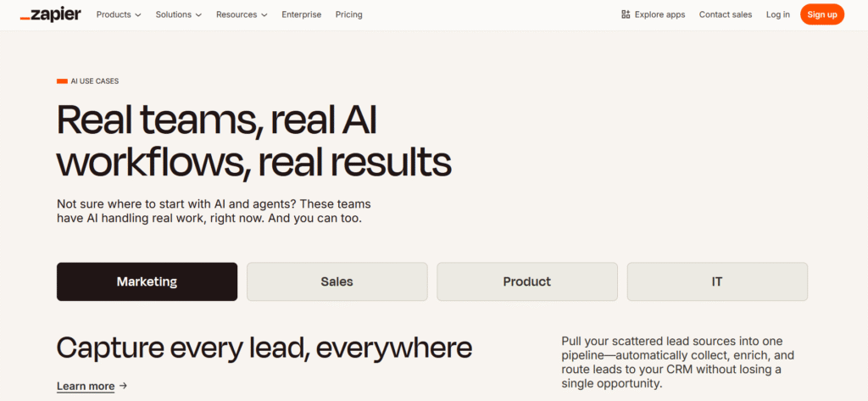Click the Explore apps grid icon
The height and width of the screenshot is (401, 868).
click(x=626, y=14)
